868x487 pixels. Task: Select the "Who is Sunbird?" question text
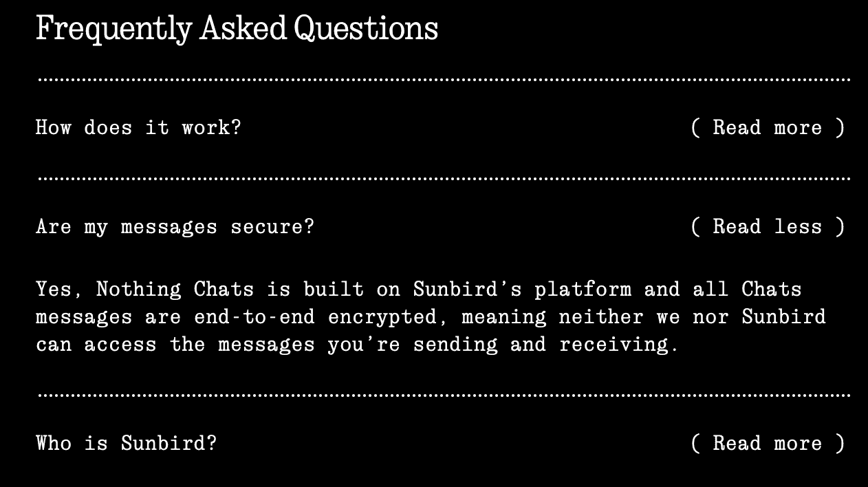[125, 443]
